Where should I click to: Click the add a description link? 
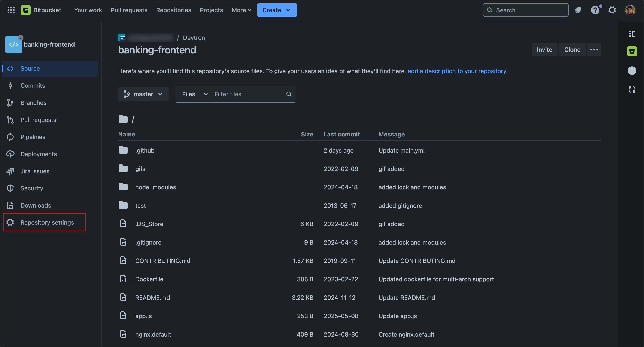(457, 71)
